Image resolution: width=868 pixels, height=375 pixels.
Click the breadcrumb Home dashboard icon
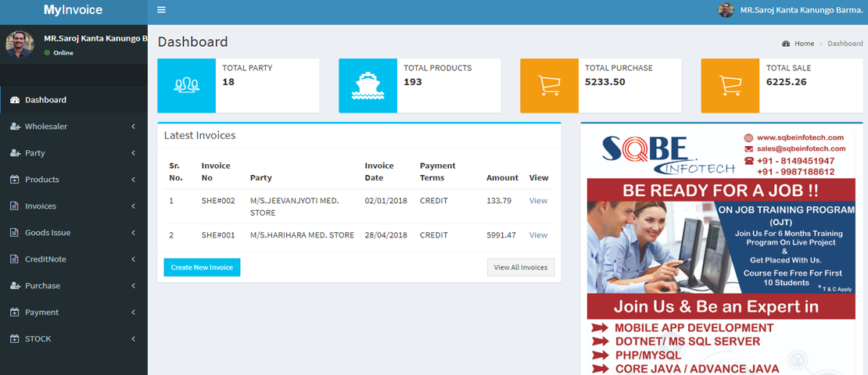pyautogui.click(x=786, y=44)
